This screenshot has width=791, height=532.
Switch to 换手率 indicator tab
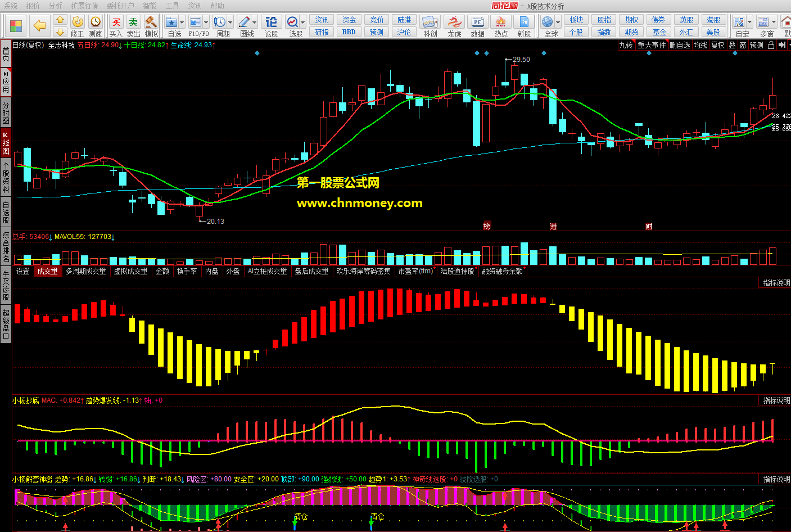(x=187, y=271)
